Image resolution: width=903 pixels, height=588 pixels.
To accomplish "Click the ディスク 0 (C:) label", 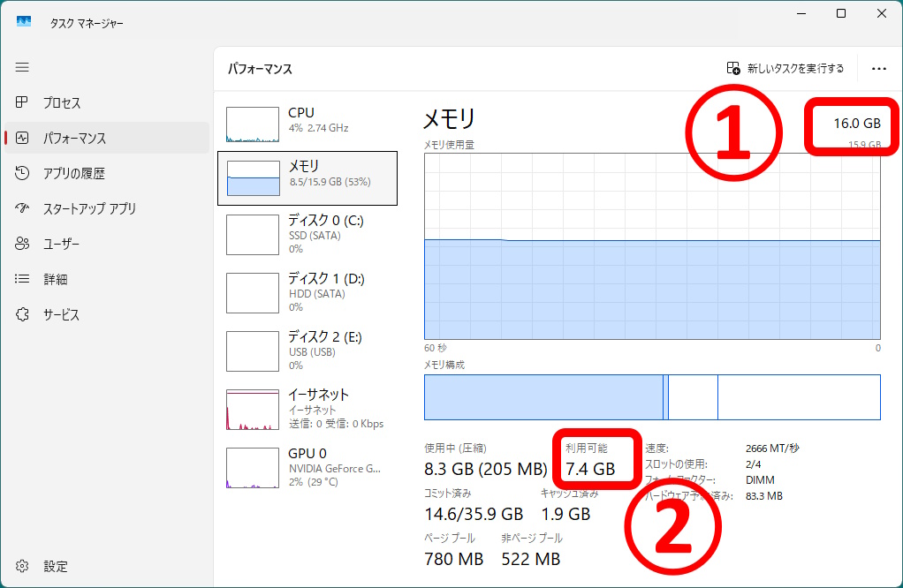I will tap(326, 221).
